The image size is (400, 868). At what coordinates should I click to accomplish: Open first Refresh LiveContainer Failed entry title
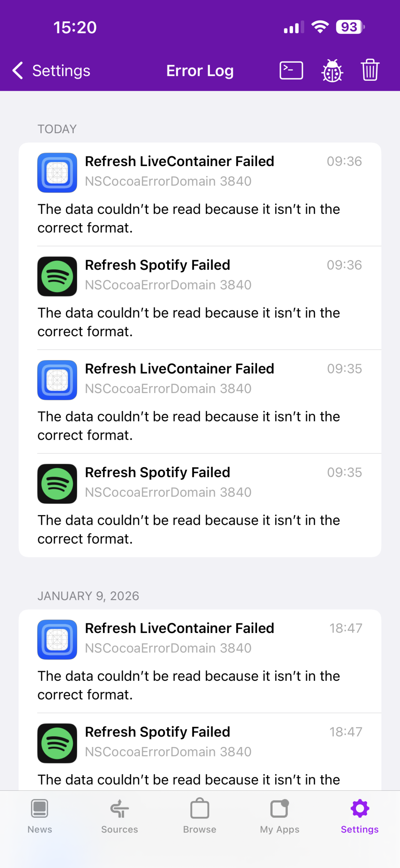pyautogui.click(x=180, y=161)
